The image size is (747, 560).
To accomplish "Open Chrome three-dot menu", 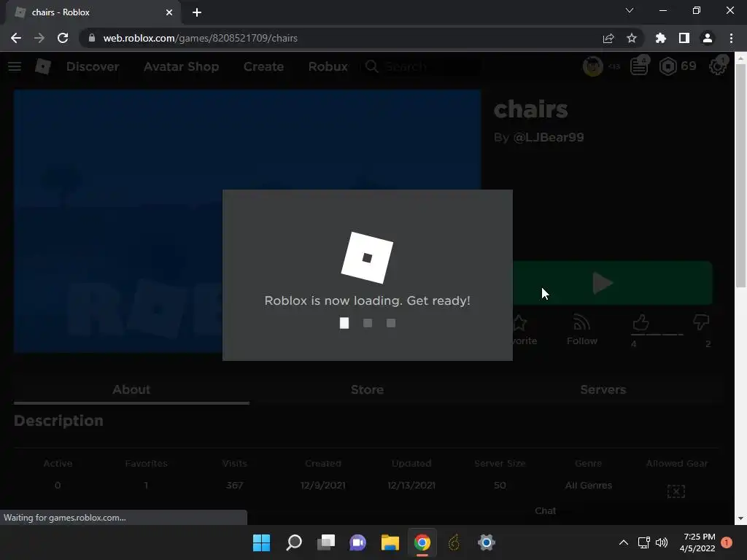I will [x=731, y=38].
